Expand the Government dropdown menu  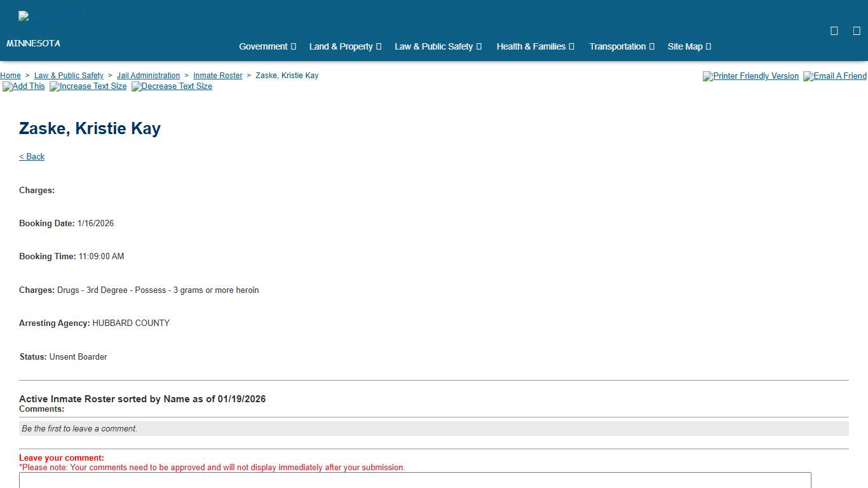[x=268, y=46]
